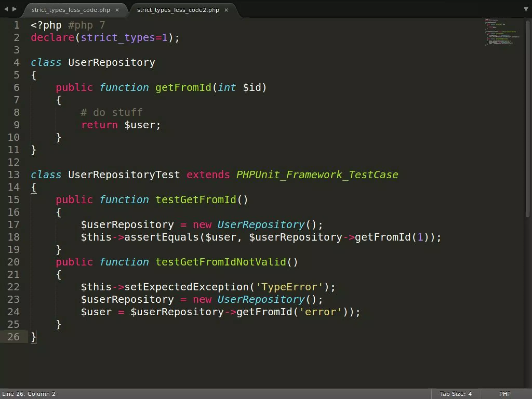The width and height of the screenshot is (532, 399).
Task: Switch to strict_types_less_code.php tab
Action: point(71,10)
